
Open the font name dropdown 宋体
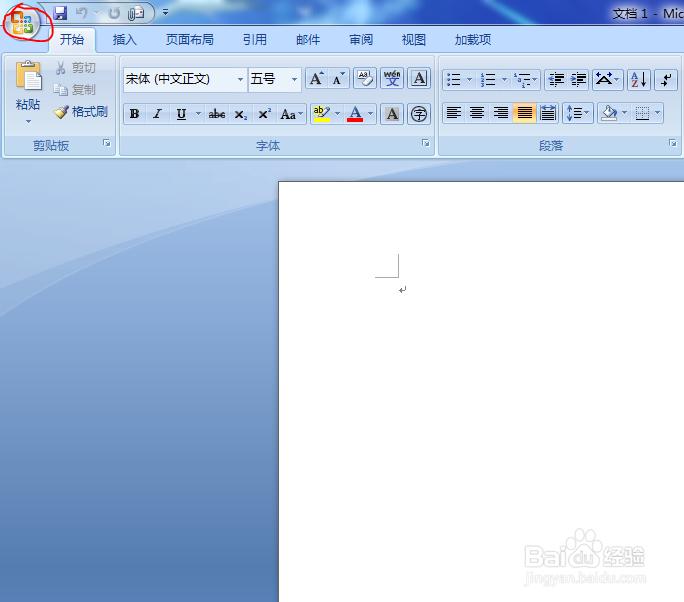240,79
